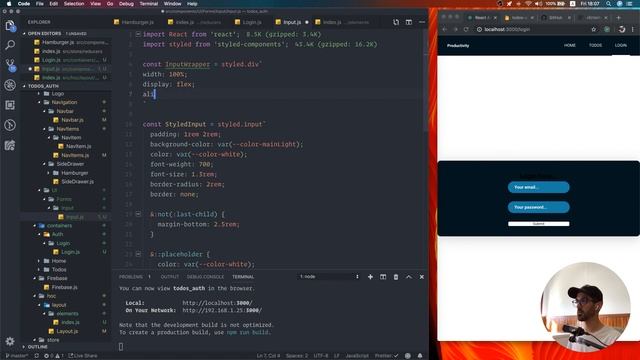
Task: Open SideDrawer.js in the file tree
Action: [x=77, y=182]
